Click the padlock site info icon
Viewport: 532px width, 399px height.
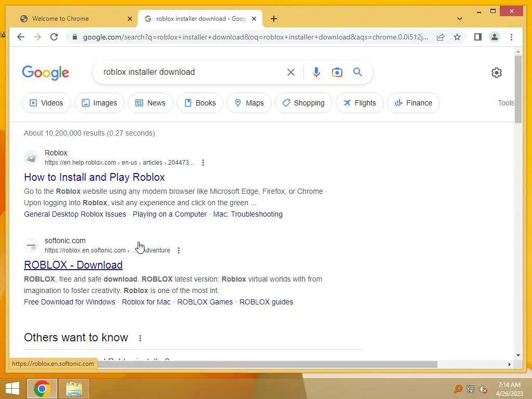click(75, 37)
